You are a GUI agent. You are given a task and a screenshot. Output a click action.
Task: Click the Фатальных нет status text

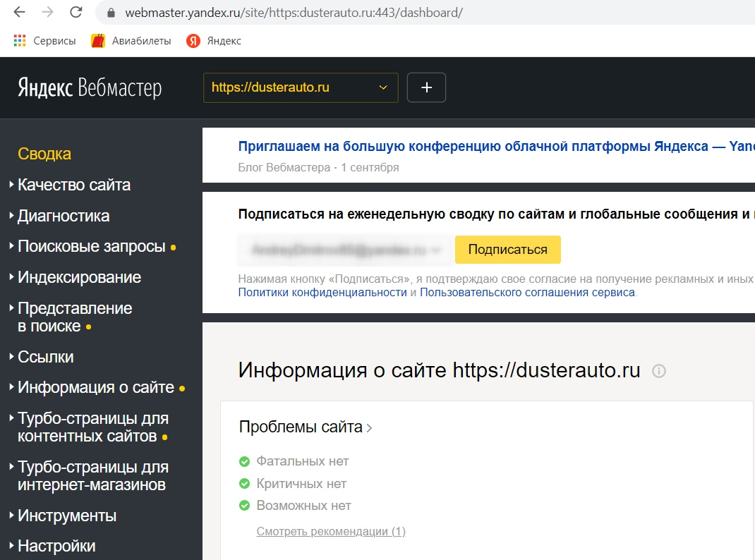coord(303,461)
